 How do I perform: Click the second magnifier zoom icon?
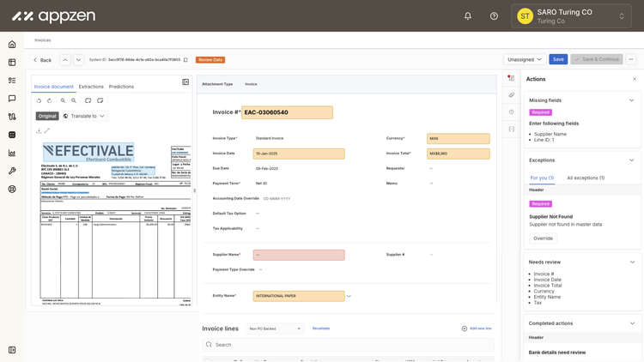74,100
